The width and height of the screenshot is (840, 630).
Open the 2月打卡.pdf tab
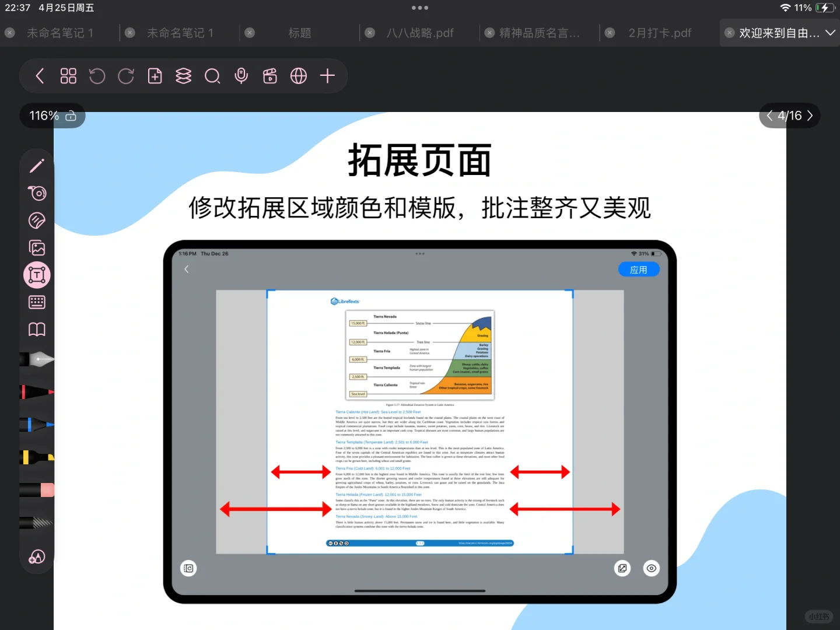pos(660,33)
